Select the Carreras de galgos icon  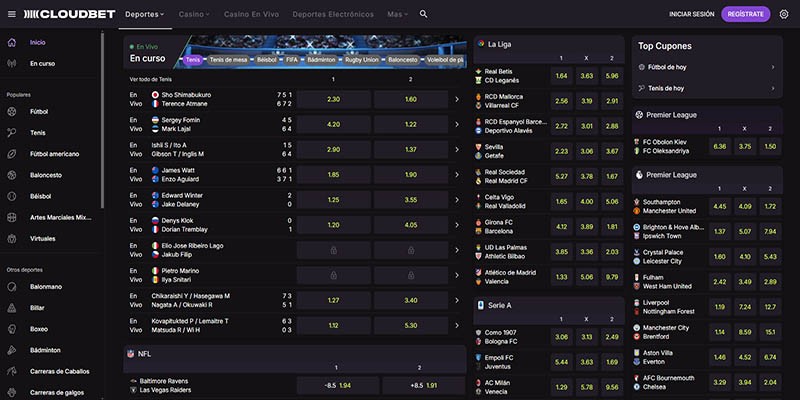[x=12, y=393]
